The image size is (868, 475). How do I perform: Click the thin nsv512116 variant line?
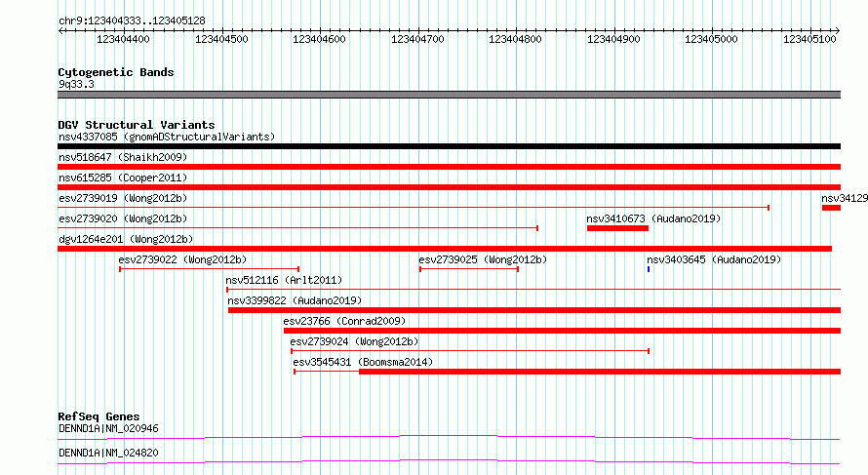tap(533, 290)
